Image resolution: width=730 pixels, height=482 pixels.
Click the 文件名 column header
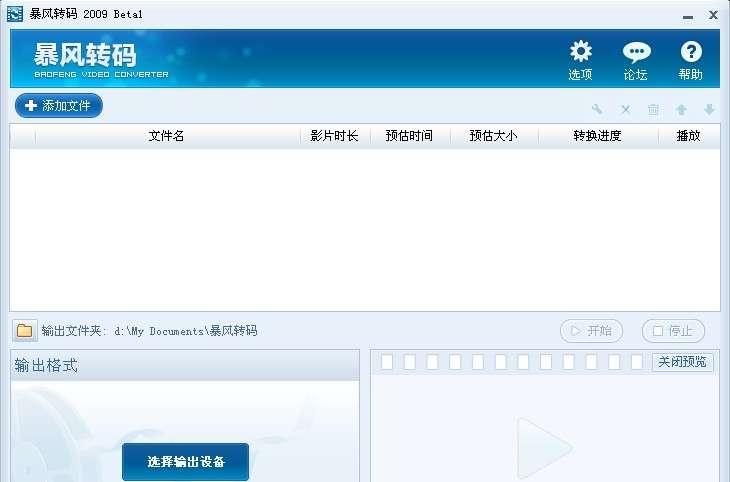[x=167, y=136]
